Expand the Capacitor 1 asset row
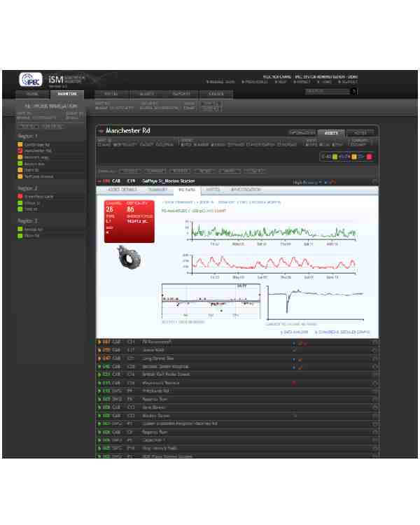 tap(99, 440)
